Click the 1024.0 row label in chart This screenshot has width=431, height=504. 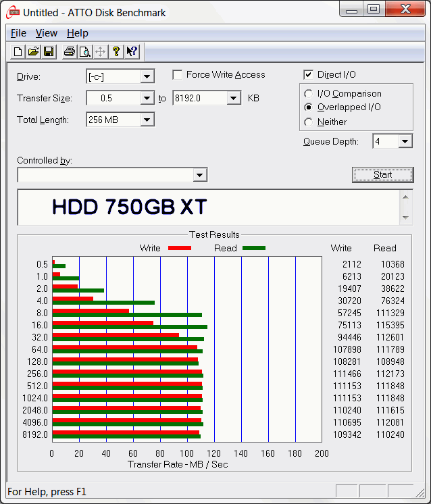pyautogui.click(x=35, y=398)
